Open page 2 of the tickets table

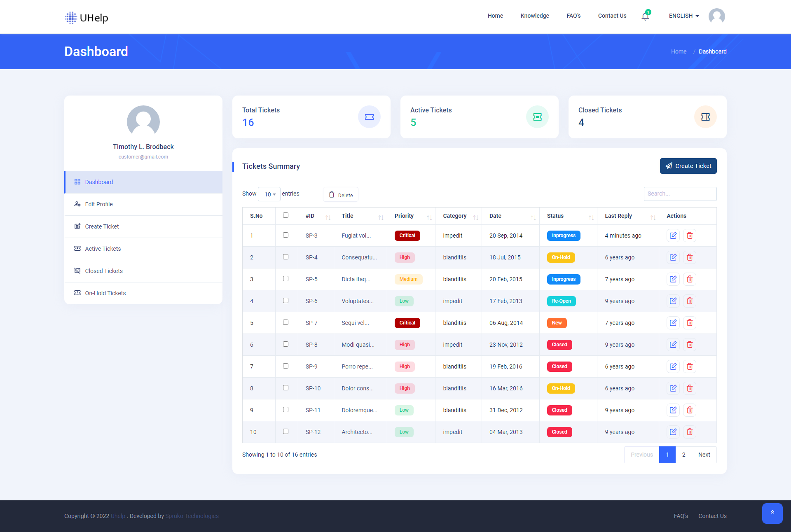tap(683, 455)
